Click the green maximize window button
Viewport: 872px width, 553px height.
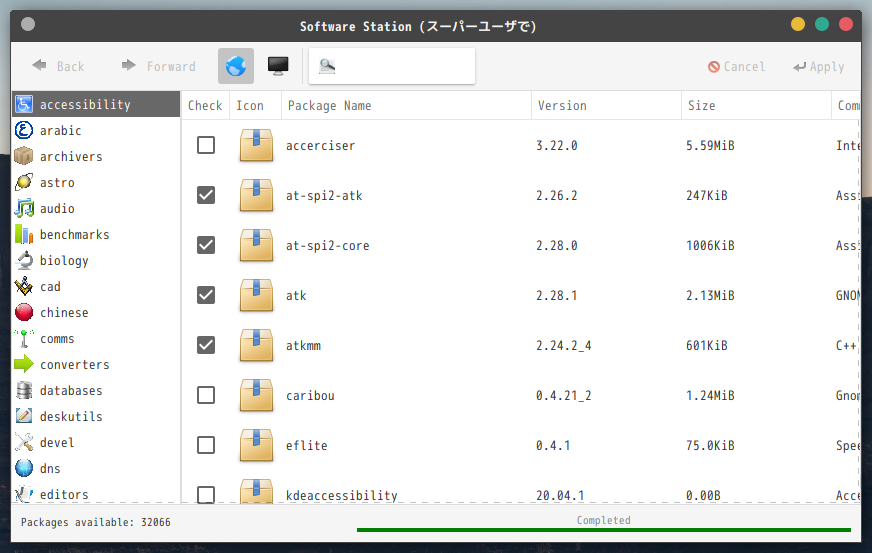point(822,24)
